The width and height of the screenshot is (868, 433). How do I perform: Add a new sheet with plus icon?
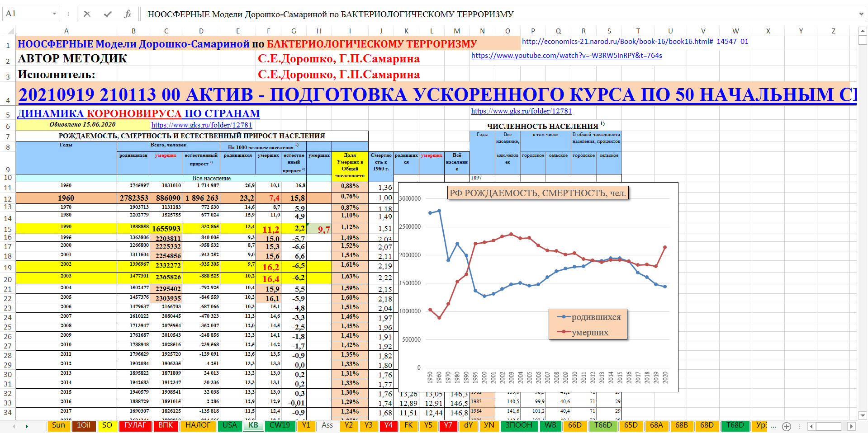click(787, 426)
